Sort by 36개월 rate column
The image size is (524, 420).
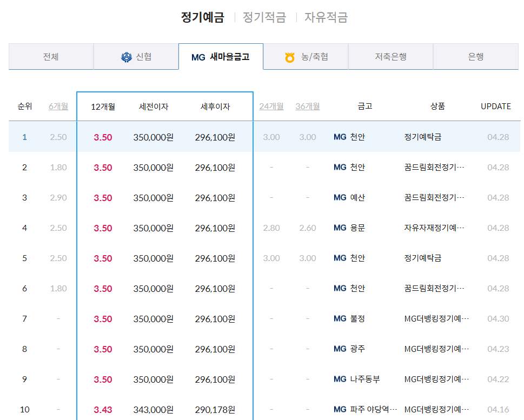pos(308,106)
